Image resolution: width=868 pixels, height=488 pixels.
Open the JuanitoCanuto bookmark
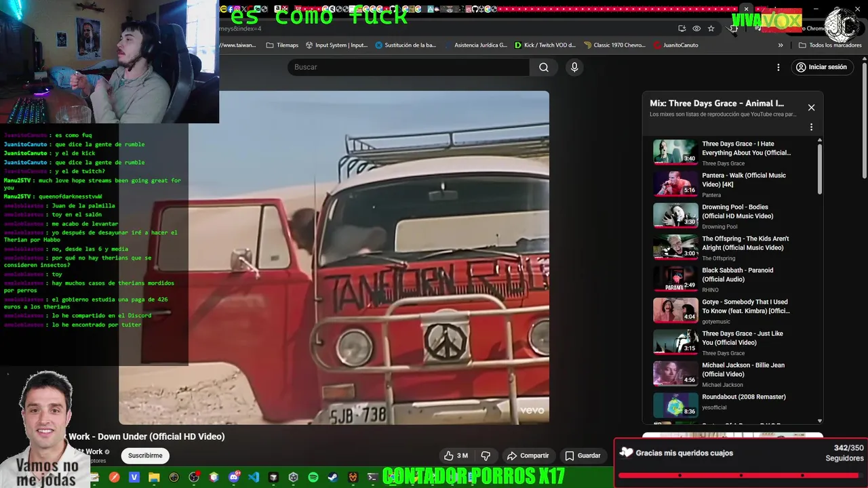[x=675, y=45]
